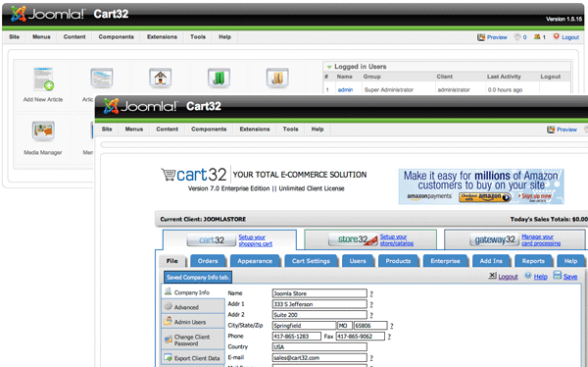Click the Help icon beside Logout in cart32 panel
Screen dimensions: 588x367
coord(528,276)
